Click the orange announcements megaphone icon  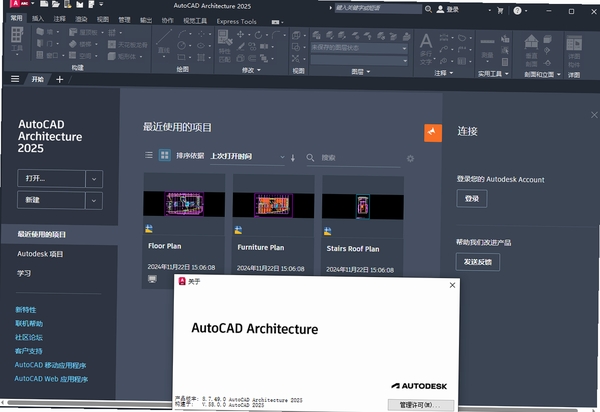pos(433,132)
